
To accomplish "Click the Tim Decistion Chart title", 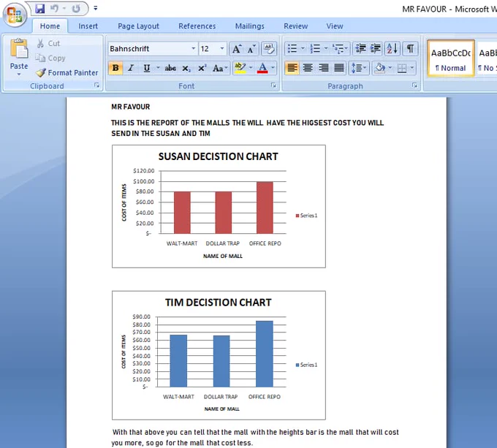I will click(218, 303).
